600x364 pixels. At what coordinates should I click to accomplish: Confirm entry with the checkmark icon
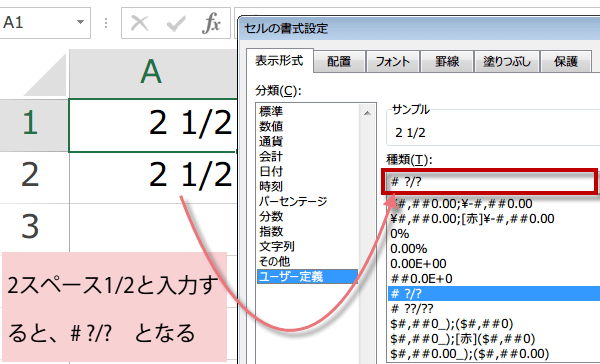point(176,24)
